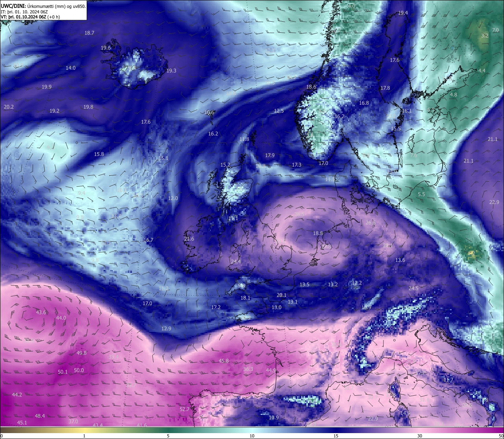The height and width of the screenshot is (439, 504).
Task: Select the "15.2" value label
Action: click(225, 165)
